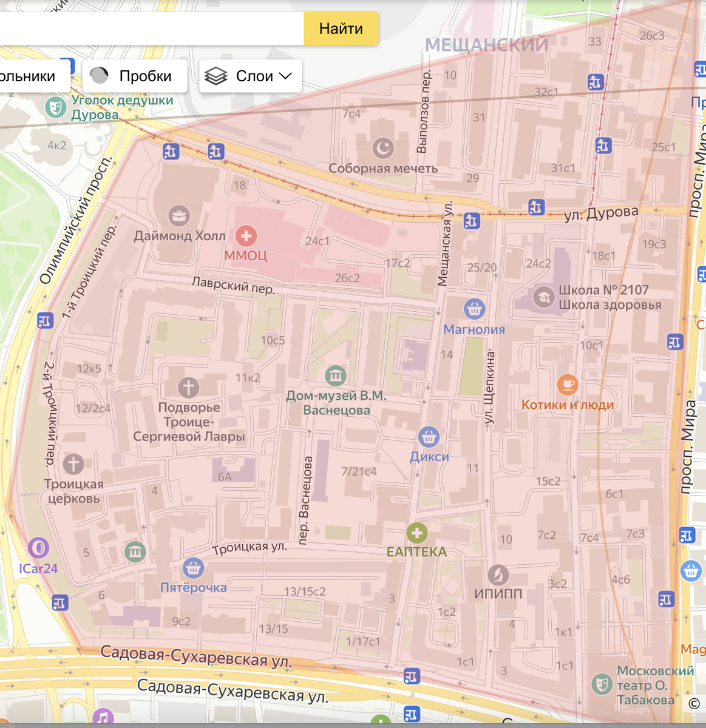Click the layers stack icon beside Слои
Screen dimensions: 706x728
(216, 76)
